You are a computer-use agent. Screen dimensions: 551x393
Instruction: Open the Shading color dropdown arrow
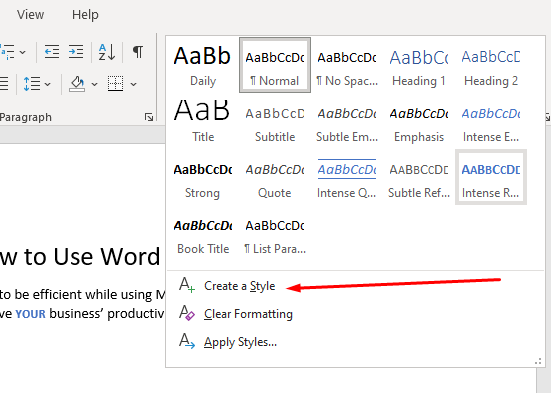(x=94, y=84)
